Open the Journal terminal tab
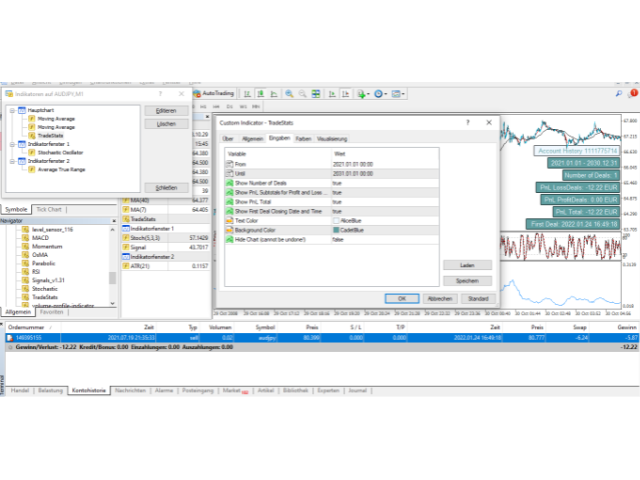This screenshot has width=640, height=480. point(358,391)
